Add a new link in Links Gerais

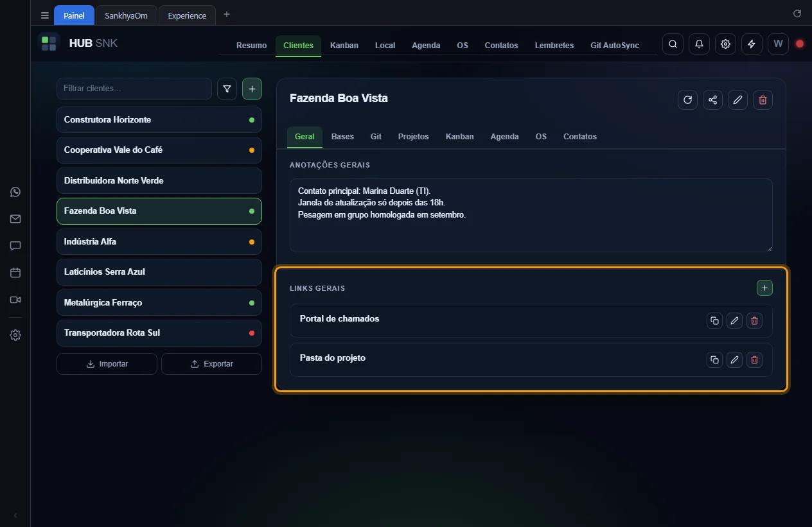pos(764,288)
